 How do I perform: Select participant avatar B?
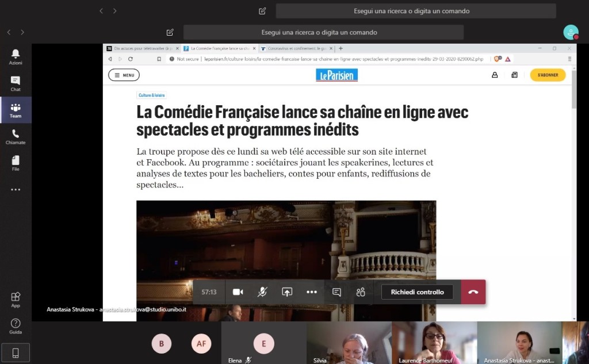click(162, 344)
